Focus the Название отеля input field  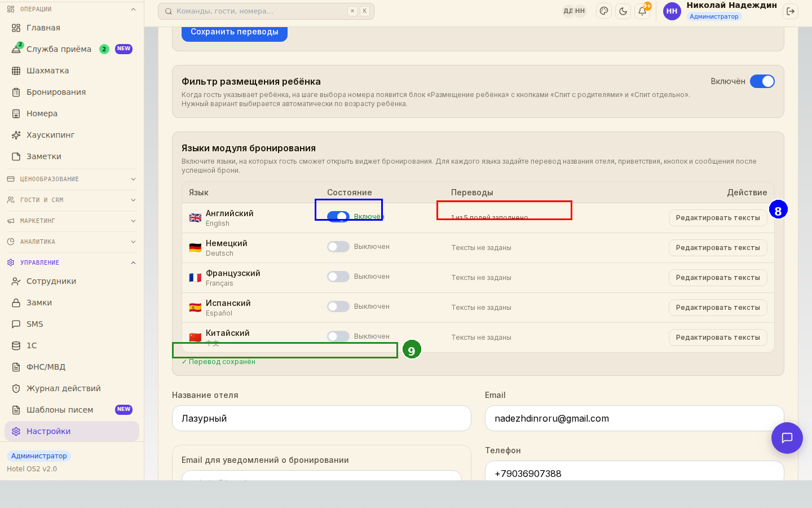321,418
